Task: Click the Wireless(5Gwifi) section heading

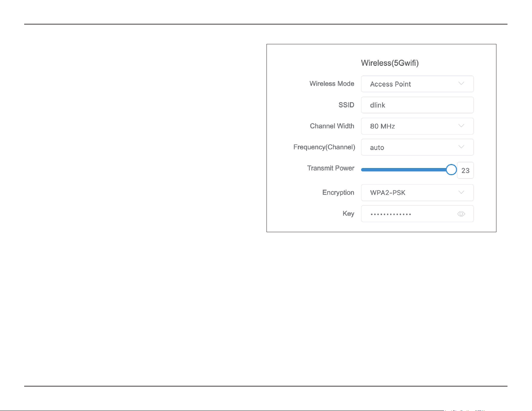Action: click(390, 63)
